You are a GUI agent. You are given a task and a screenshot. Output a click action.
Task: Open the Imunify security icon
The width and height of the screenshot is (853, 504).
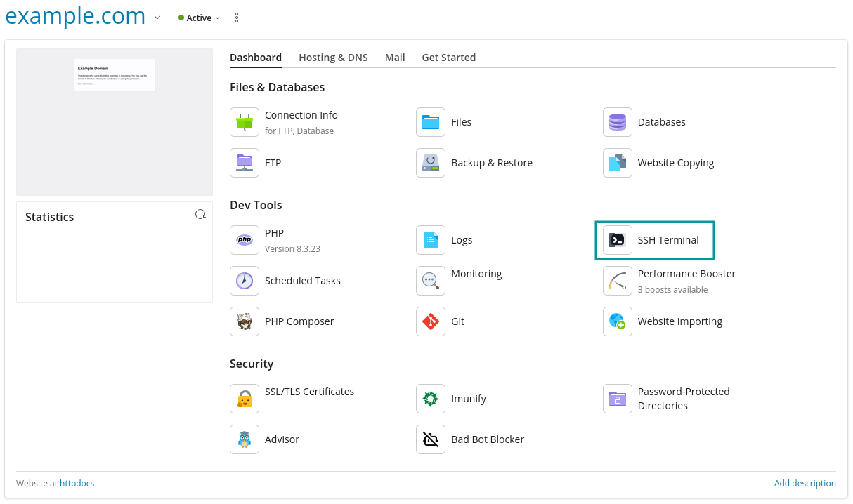tap(431, 399)
